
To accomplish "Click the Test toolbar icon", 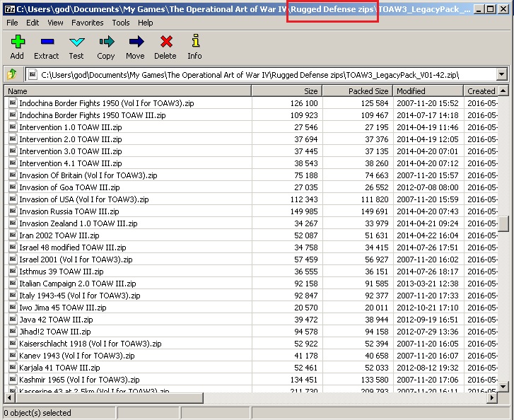I will [76, 42].
